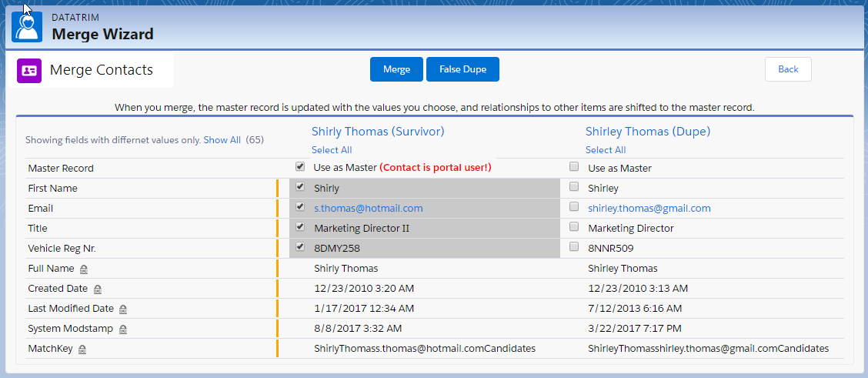Click the First Name field label

tap(52, 188)
